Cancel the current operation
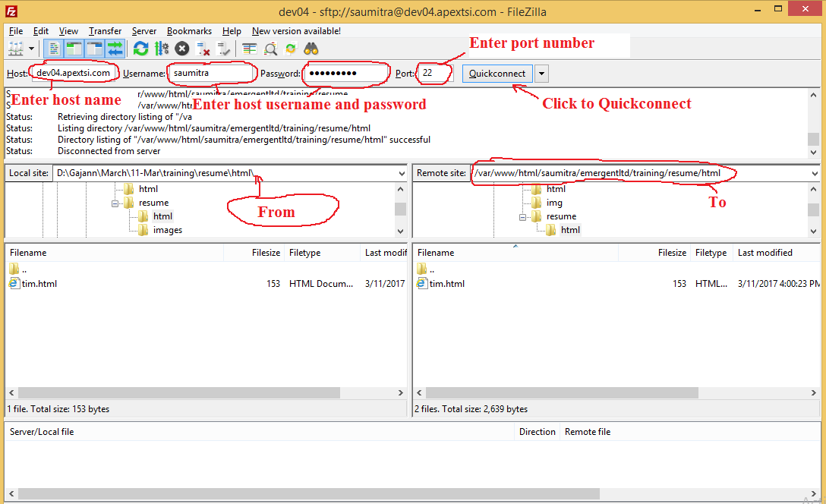 [181, 49]
